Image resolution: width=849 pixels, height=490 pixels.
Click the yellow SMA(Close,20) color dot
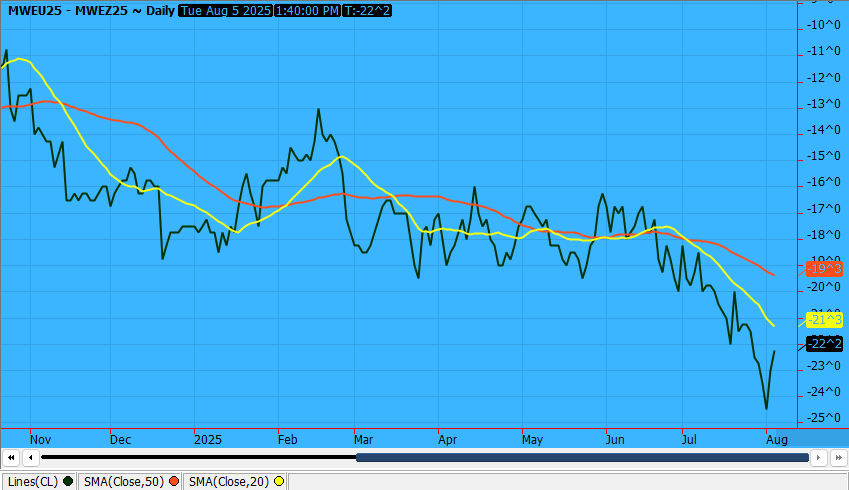coord(279,481)
